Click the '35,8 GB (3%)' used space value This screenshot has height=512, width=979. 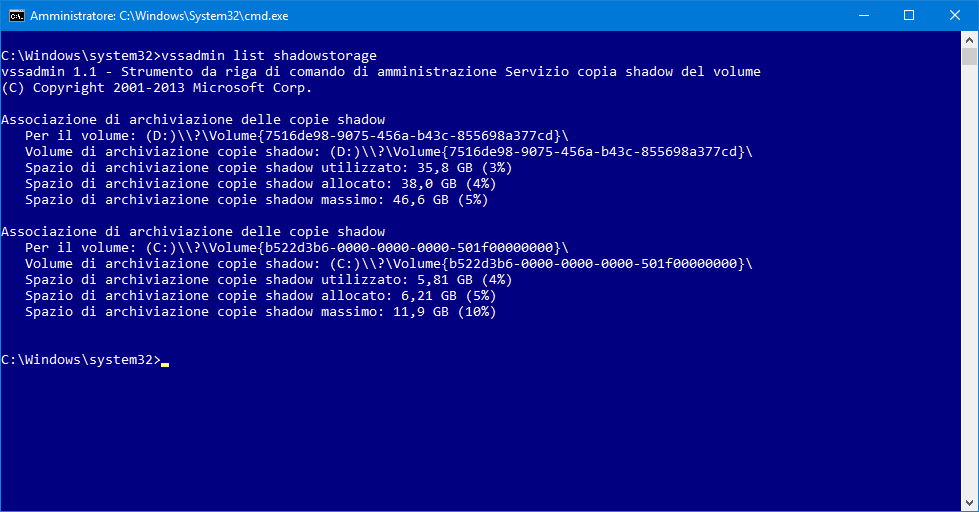tap(449, 168)
